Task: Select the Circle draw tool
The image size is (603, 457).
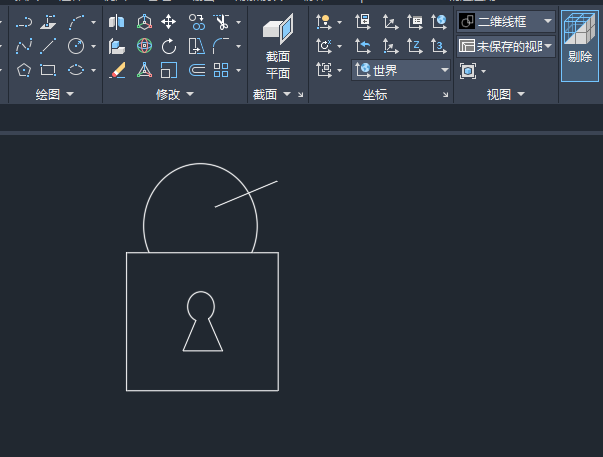Action: (x=76, y=46)
